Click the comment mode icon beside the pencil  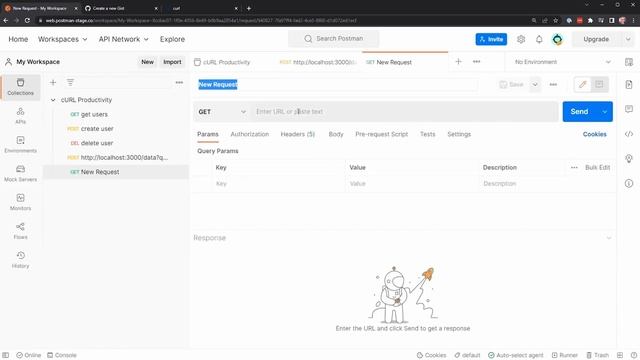pyautogui.click(x=599, y=84)
